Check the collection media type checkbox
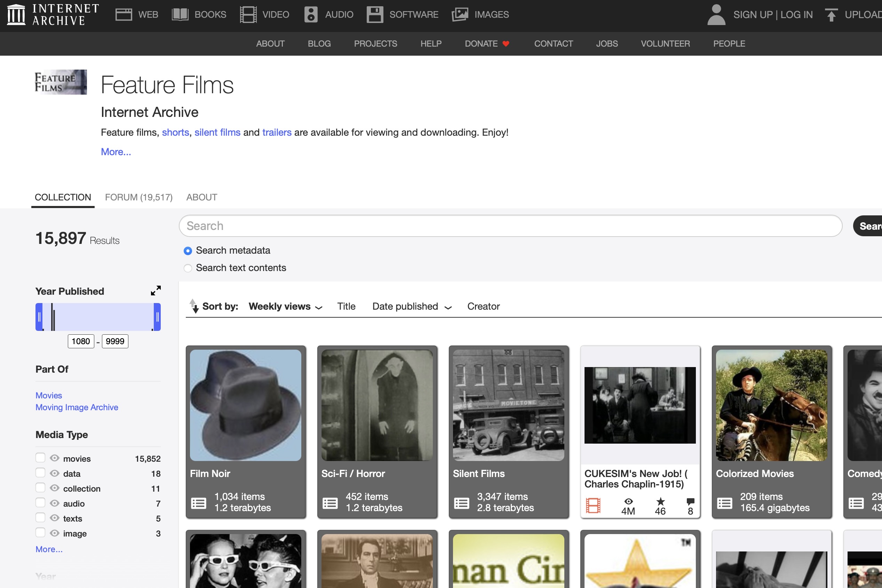 (x=40, y=487)
